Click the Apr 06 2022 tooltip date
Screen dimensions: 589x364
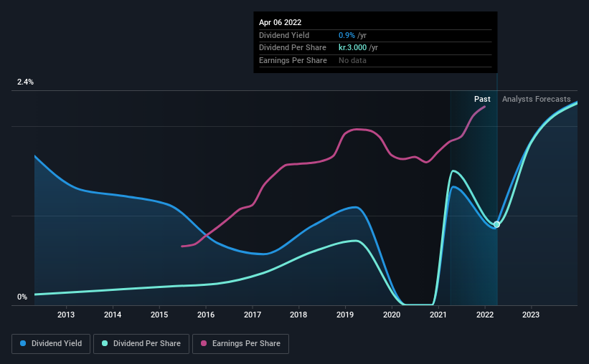[281, 22]
